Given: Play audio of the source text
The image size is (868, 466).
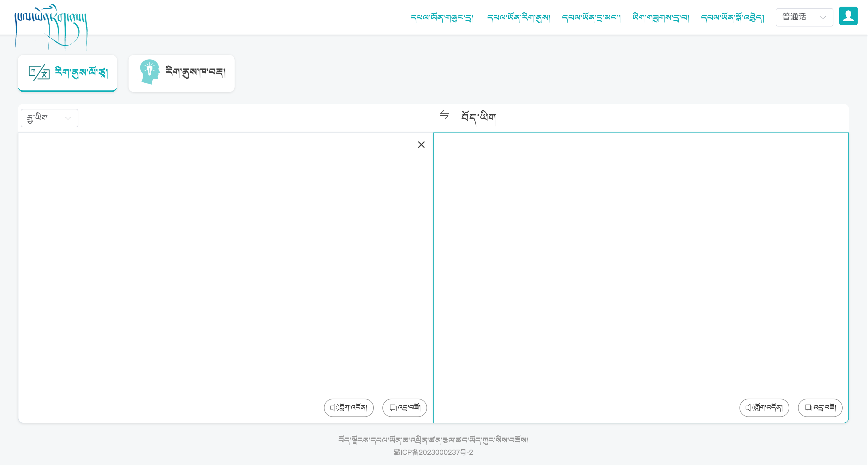Looking at the screenshot, I should (x=348, y=408).
